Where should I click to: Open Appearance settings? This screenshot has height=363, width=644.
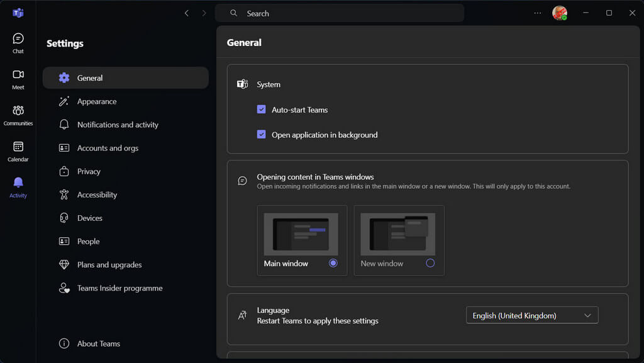(x=126, y=101)
